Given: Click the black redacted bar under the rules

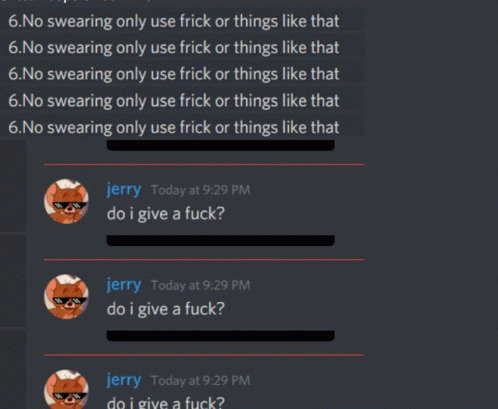Looking at the screenshot, I should click(x=220, y=145).
